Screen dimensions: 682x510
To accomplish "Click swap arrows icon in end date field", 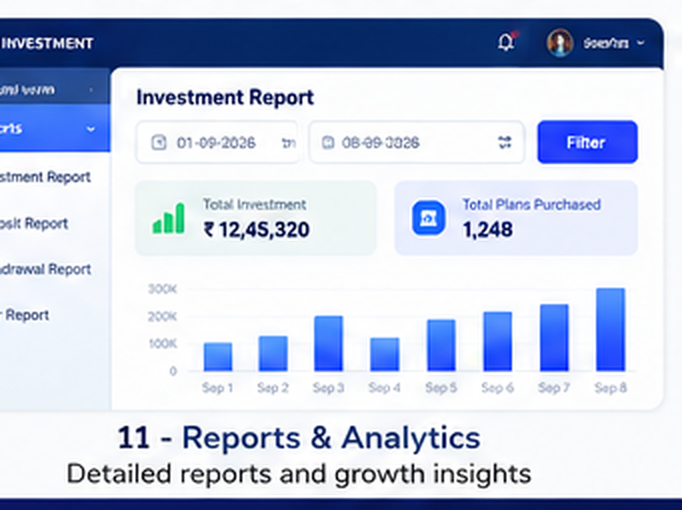I will (505, 142).
